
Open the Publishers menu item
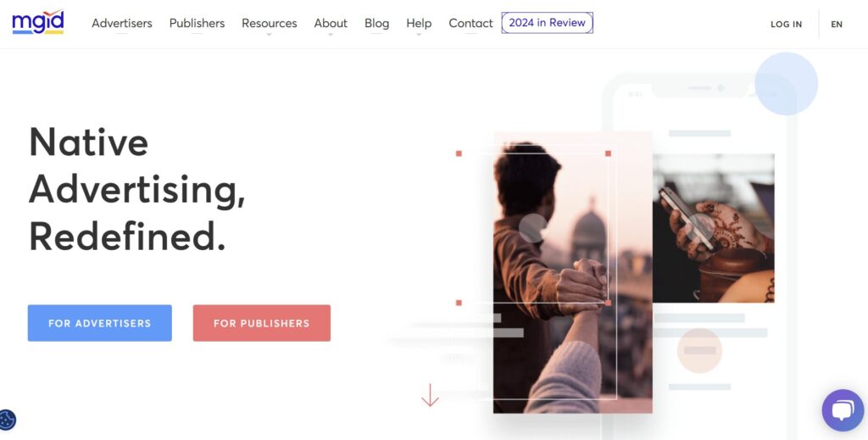coord(197,23)
